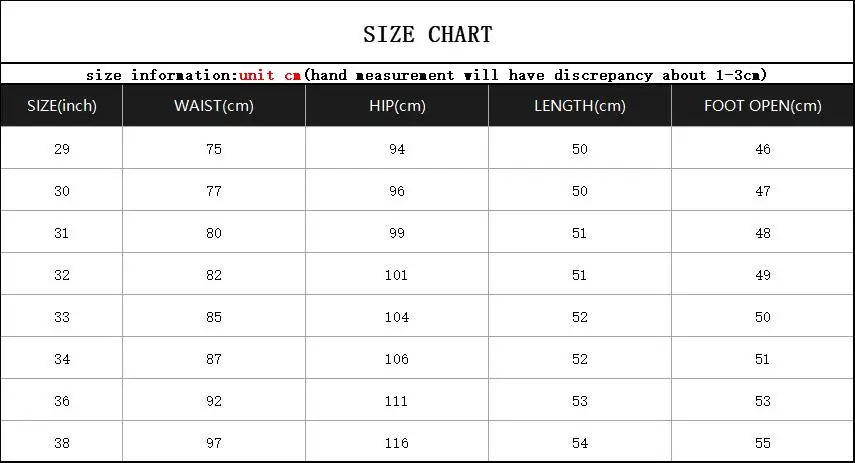Select the WAIST(cm) column header

(214, 106)
